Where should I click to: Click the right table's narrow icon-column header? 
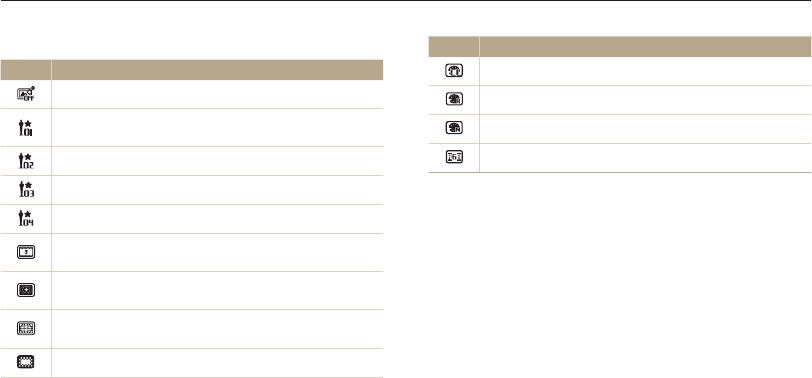coord(454,46)
